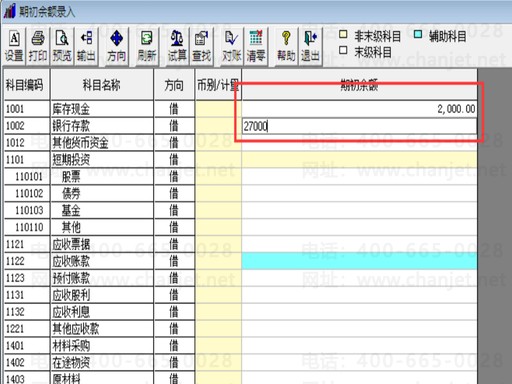Click the 科目编码 column header
The image size is (512, 384).
coord(27,85)
